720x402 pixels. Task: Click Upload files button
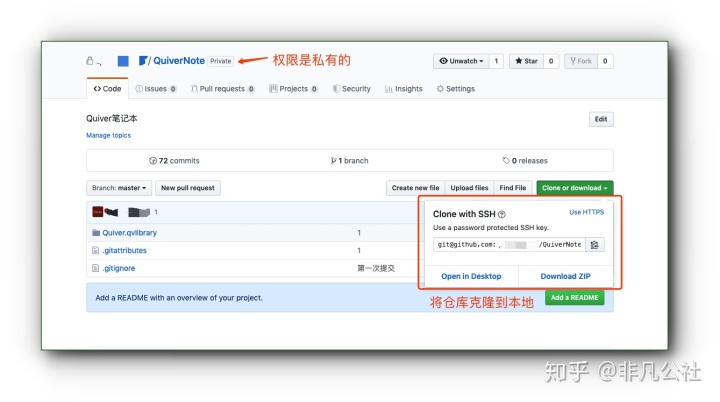coord(469,188)
